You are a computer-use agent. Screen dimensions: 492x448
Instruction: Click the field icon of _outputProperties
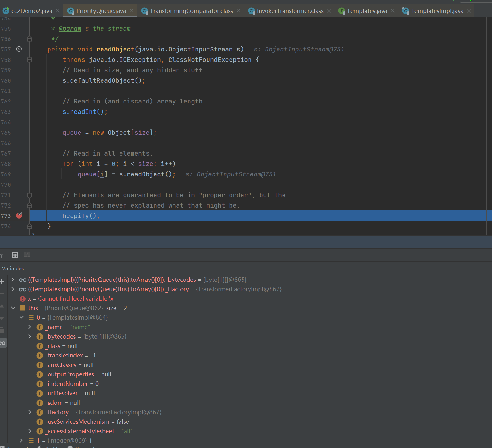click(40, 374)
